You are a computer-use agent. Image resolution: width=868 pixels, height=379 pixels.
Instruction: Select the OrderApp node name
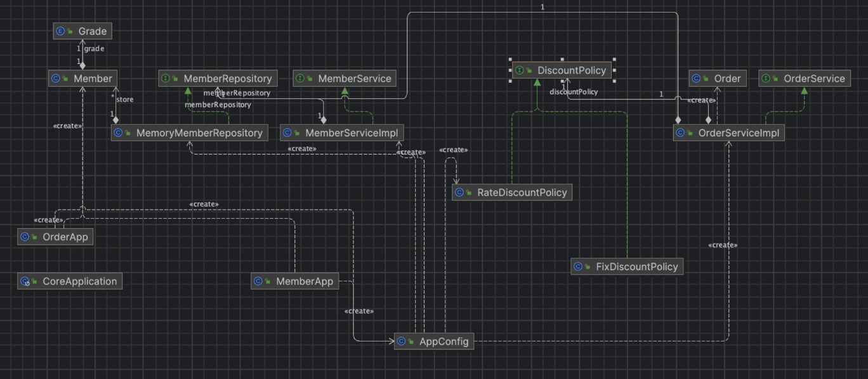tap(65, 237)
